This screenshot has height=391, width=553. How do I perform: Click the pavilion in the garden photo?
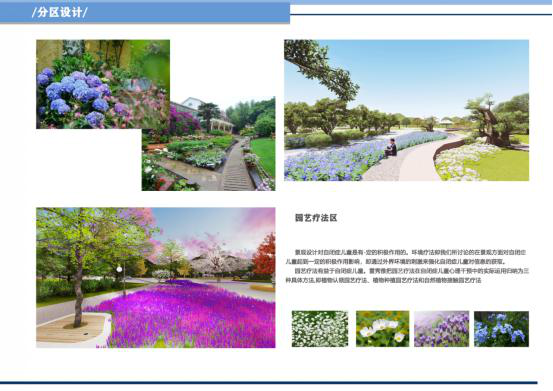[221, 124]
